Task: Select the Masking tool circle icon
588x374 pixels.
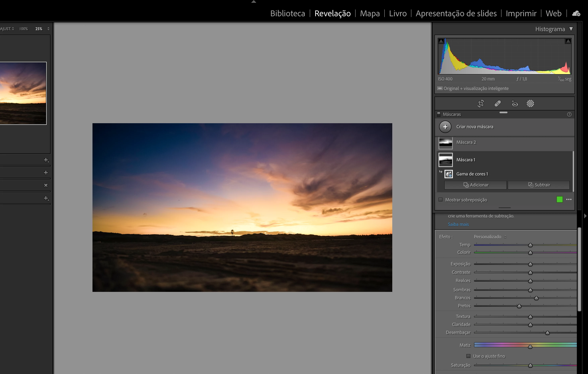Action: click(x=530, y=104)
